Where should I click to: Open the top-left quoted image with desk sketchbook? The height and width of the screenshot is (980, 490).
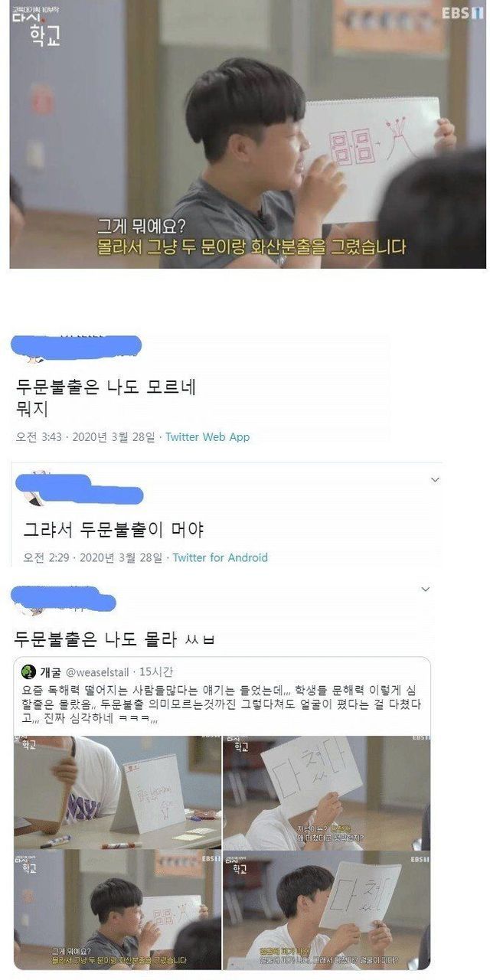pyautogui.click(x=117, y=792)
